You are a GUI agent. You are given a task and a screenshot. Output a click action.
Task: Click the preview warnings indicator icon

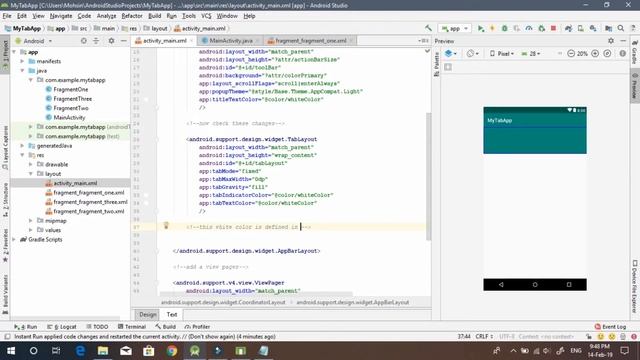tap(622, 53)
